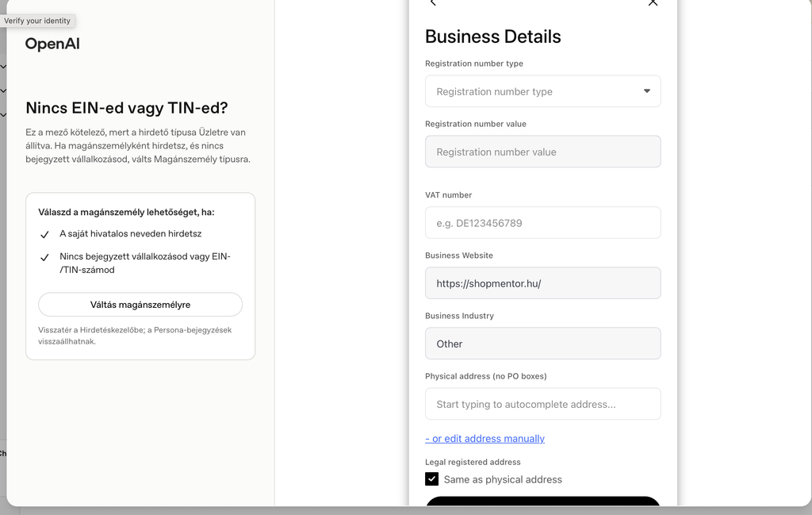
Task: Expand the first collapsed chevron at left edge
Action: (3, 67)
